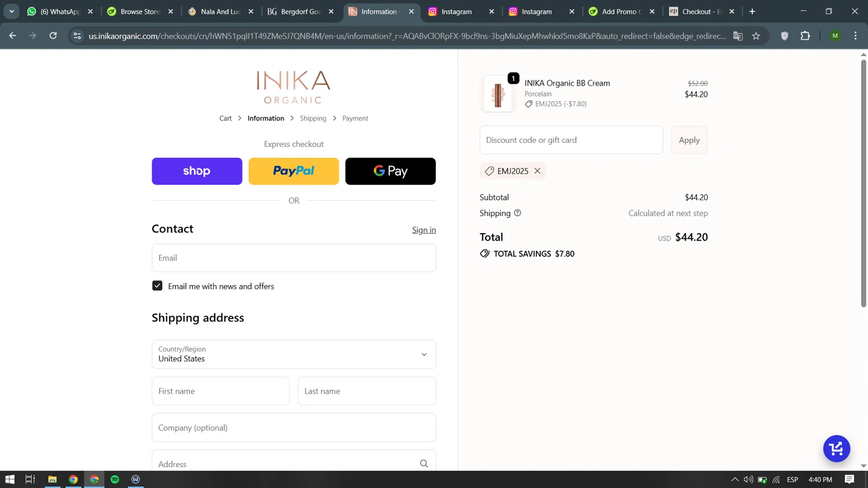Click the Information breadcrumb step
This screenshot has width=868, height=488.
[266, 118]
